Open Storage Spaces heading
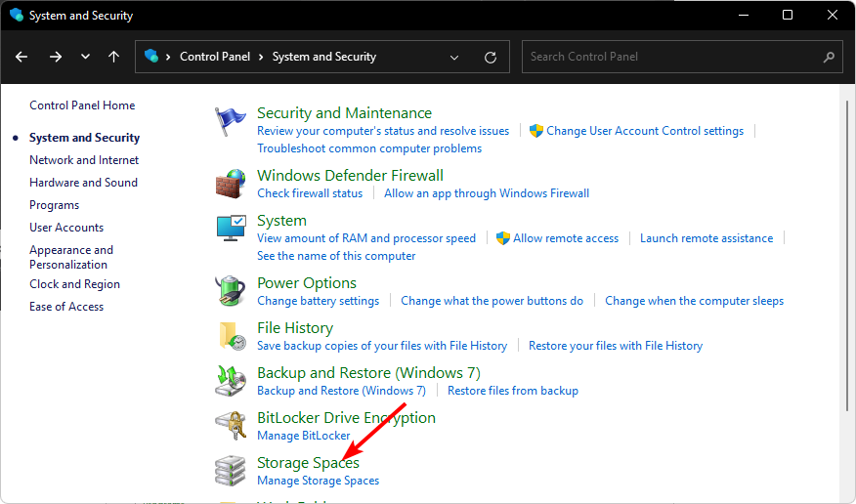 [308, 463]
